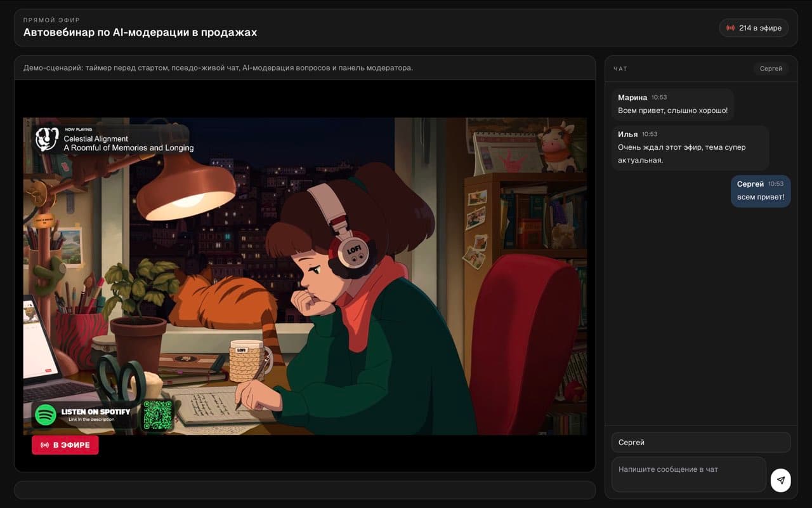
Task: Click the webinar title Автовебинар по AI-модерации в продажах
Action: (140, 32)
